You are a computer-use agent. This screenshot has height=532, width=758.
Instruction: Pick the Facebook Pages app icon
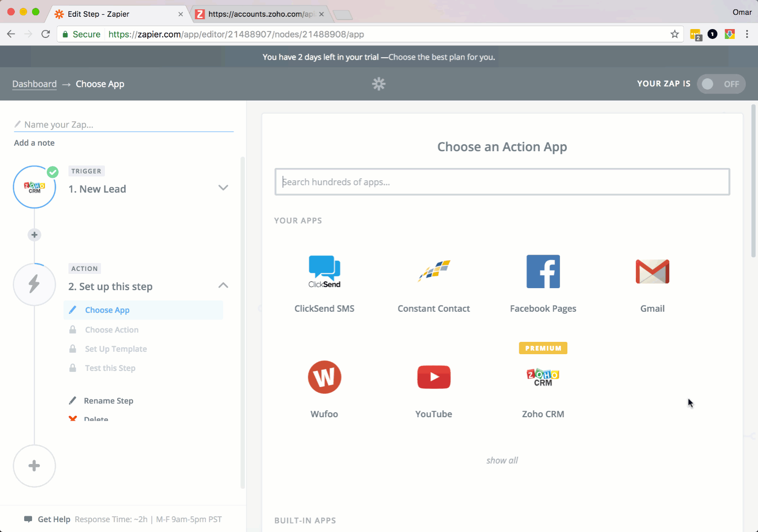click(543, 271)
